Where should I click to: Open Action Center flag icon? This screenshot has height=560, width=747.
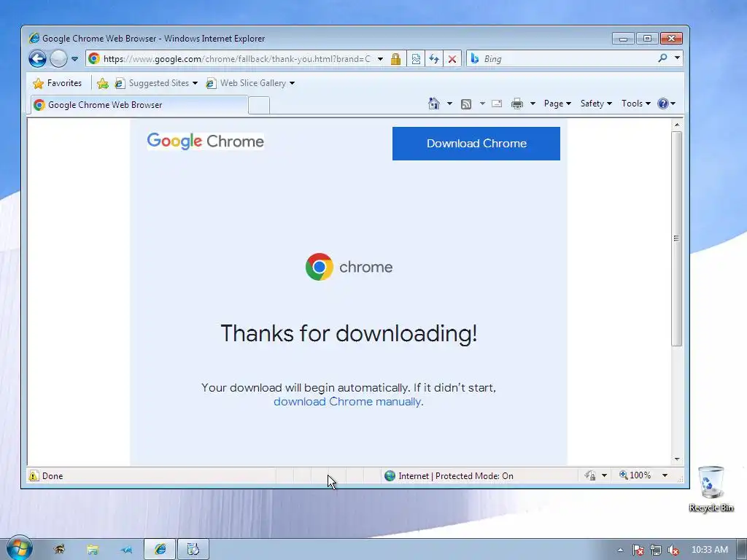point(638,550)
